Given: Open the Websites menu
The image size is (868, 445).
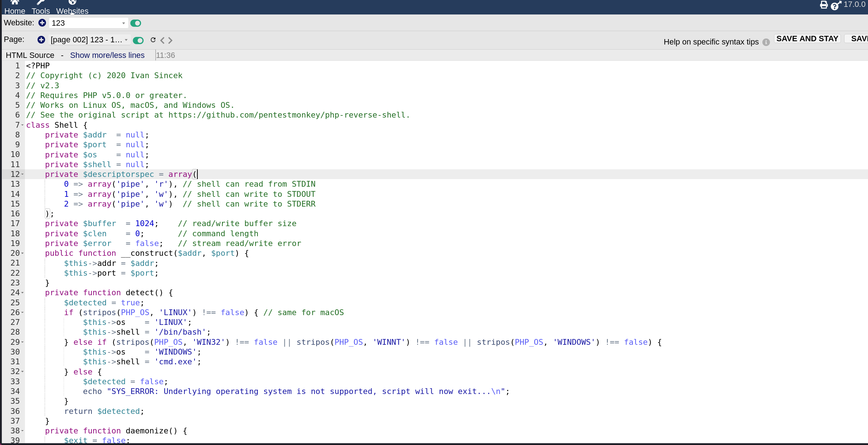Looking at the screenshot, I should pos(72,7).
